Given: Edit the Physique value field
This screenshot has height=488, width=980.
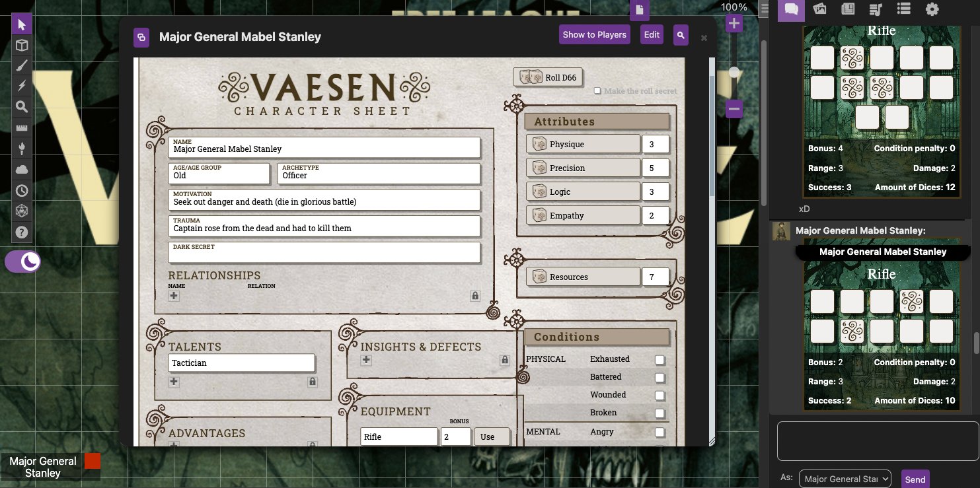Looking at the screenshot, I should 656,144.
